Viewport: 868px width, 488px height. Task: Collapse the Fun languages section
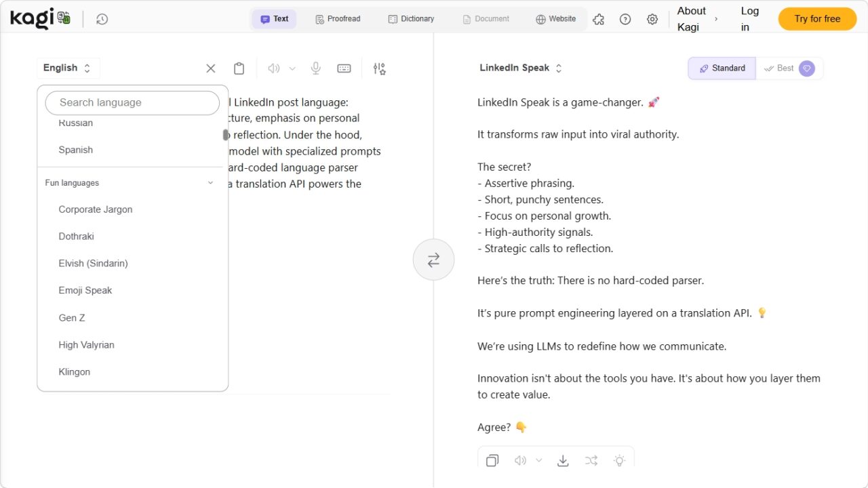(x=210, y=183)
